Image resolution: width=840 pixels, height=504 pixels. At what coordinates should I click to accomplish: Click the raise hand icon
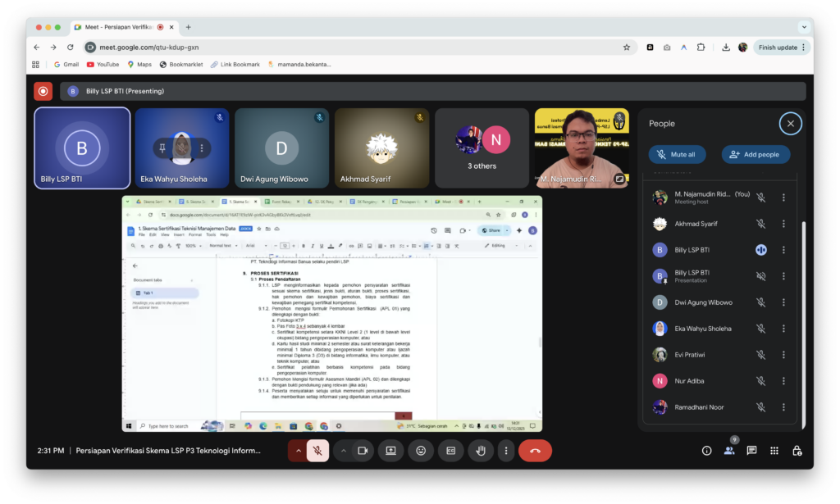tap(482, 450)
